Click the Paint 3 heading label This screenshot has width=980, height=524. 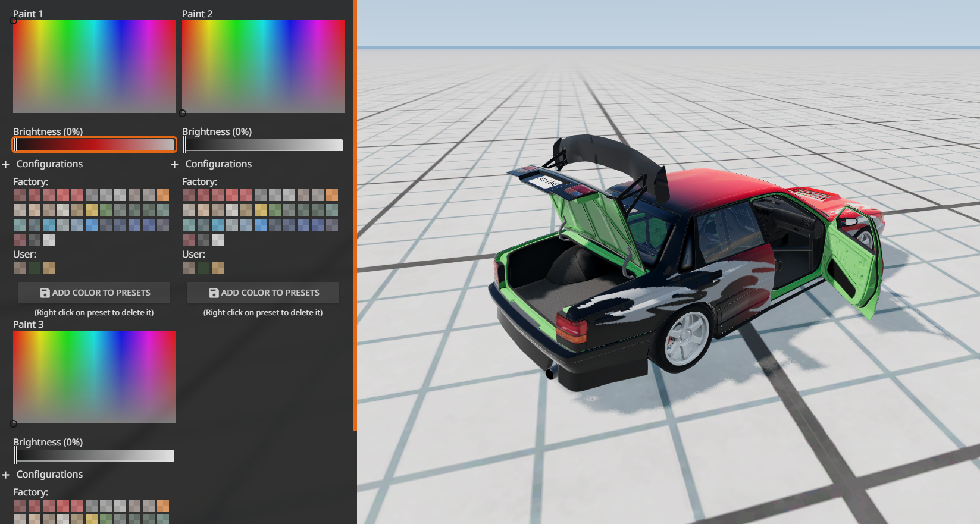[x=28, y=324]
